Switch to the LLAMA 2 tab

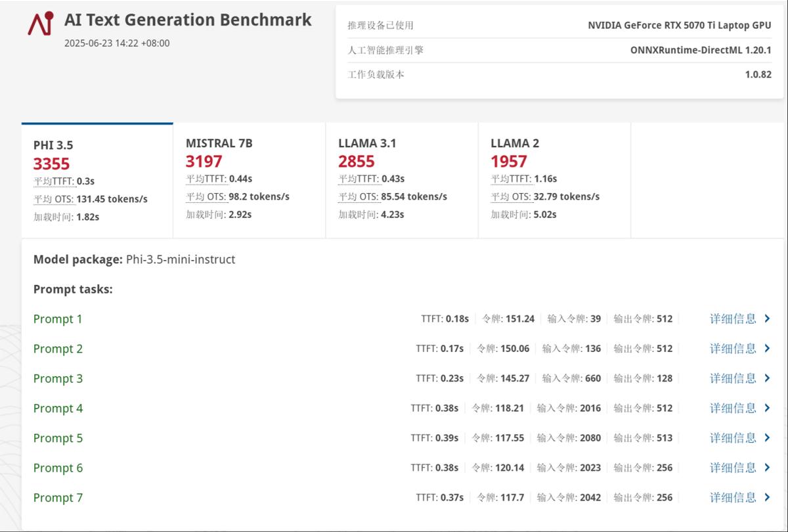[554, 180]
